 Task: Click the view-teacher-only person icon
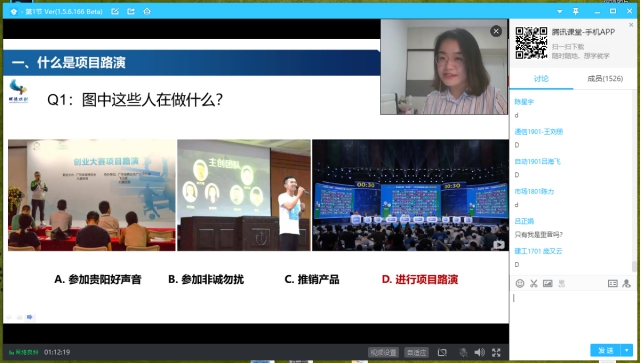pos(626,283)
